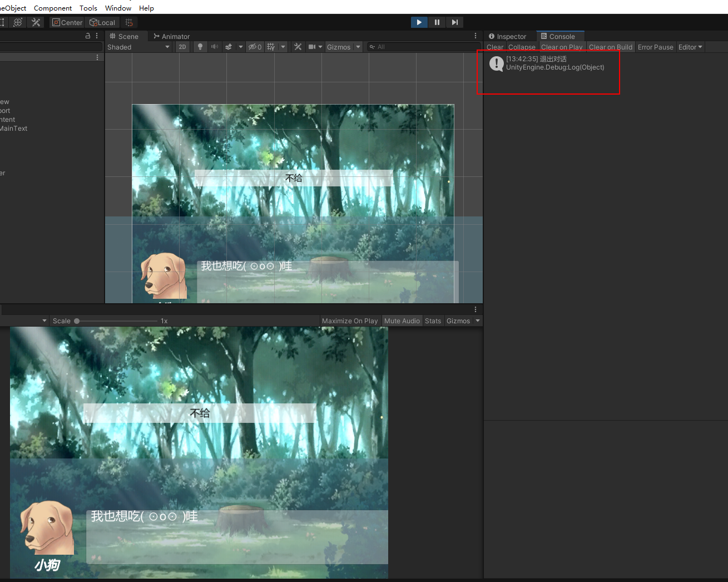Viewport: 728px width, 582px height.
Task: Click the dialogue text box in Game view
Action: tap(237, 537)
